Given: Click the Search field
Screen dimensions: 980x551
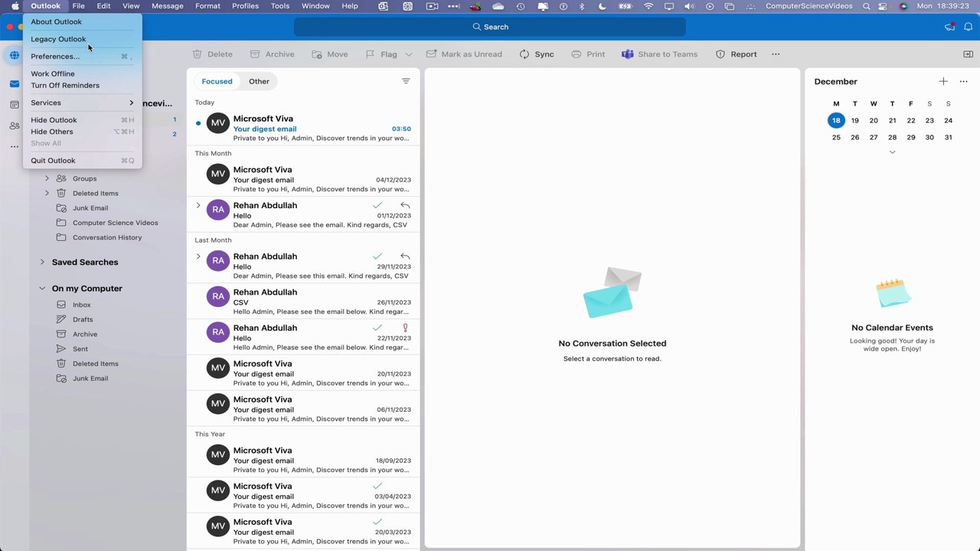Looking at the screenshot, I should (490, 27).
